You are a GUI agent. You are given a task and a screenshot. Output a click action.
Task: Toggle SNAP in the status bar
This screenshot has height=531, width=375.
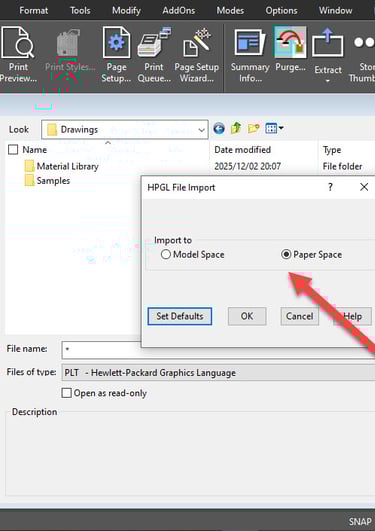click(360, 522)
